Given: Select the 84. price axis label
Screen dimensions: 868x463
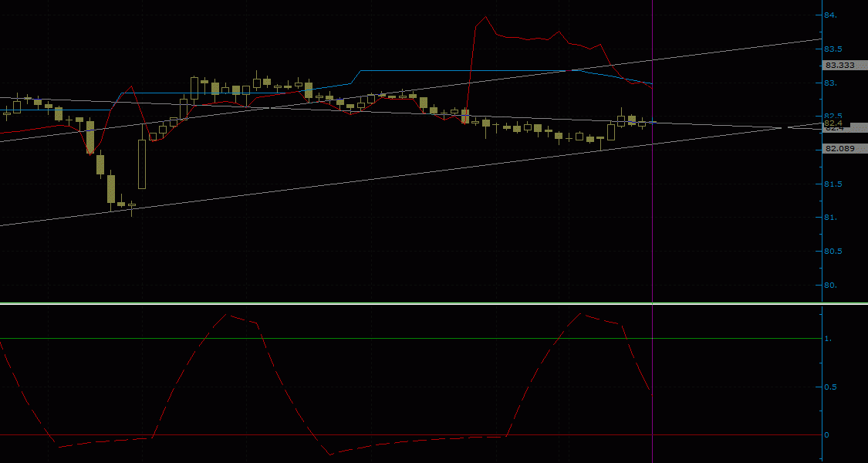Looking at the screenshot, I should (x=831, y=15).
